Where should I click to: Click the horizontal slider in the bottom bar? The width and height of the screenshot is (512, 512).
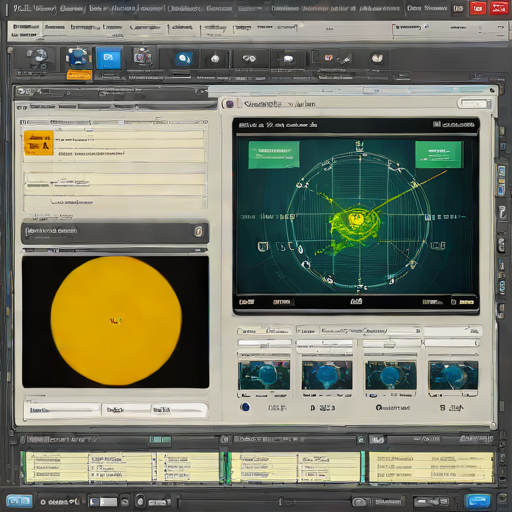tap(265, 501)
